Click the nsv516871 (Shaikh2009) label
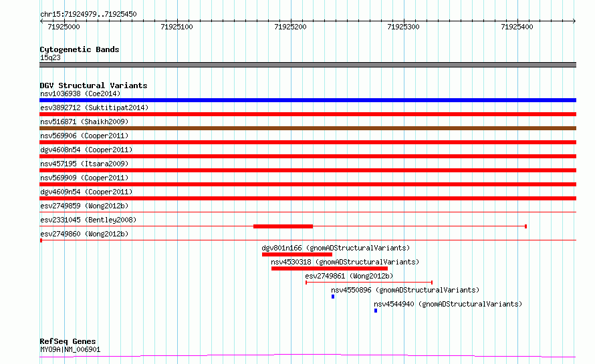Screen dimensions: 595x364 click(84, 122)
